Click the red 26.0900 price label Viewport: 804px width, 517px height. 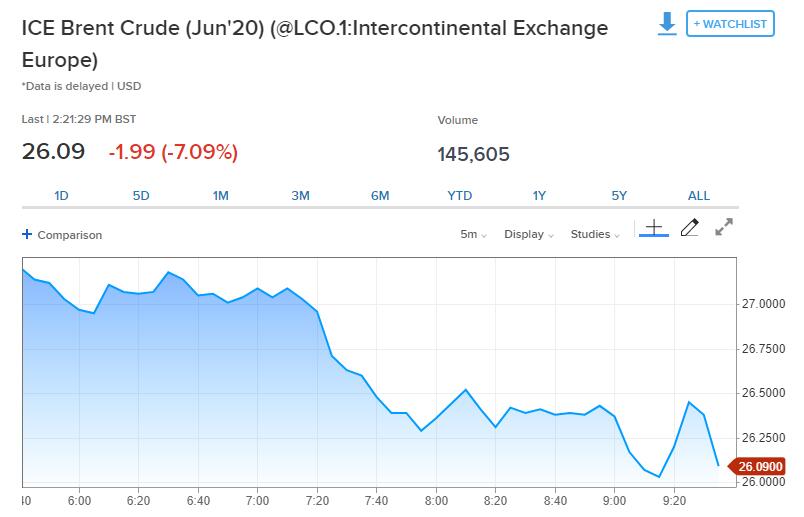(x=761, y=466)
